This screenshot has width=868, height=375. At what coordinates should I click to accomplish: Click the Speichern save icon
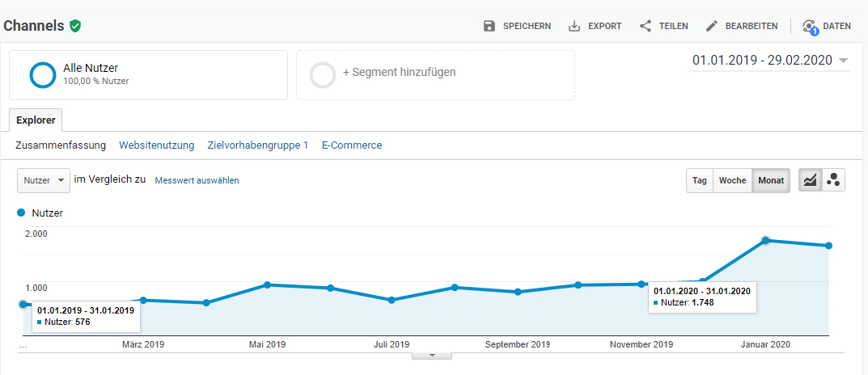489,26
